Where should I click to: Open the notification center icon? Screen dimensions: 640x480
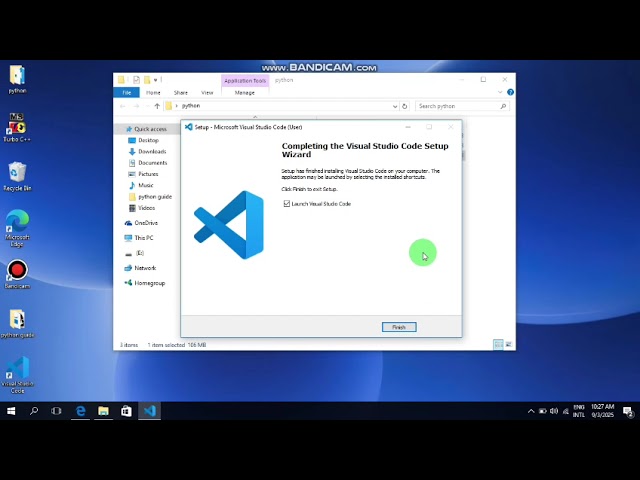pos(629,411)
